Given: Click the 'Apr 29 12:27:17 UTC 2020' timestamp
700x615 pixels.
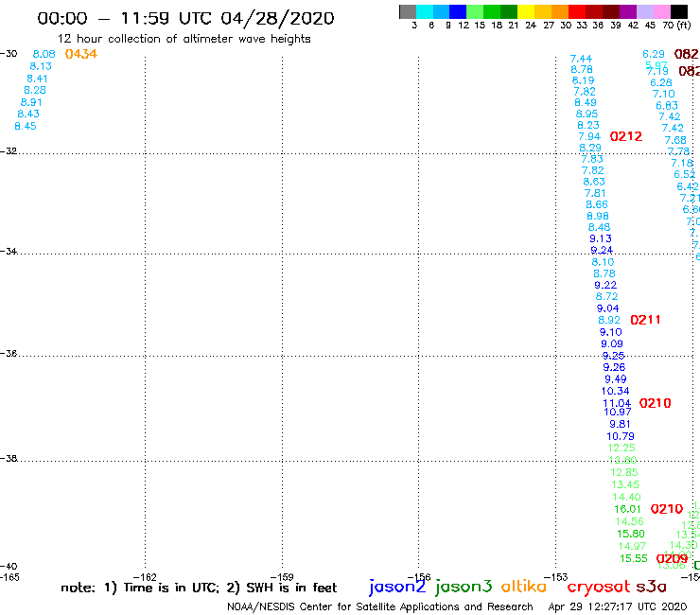Looking at the screenshot, I should click(617, 606).
